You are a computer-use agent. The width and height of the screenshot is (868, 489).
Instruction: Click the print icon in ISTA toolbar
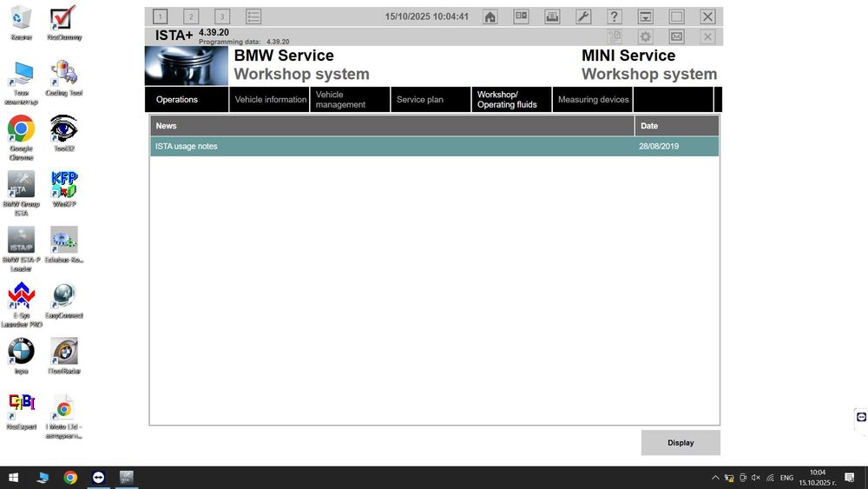point(552,17)
